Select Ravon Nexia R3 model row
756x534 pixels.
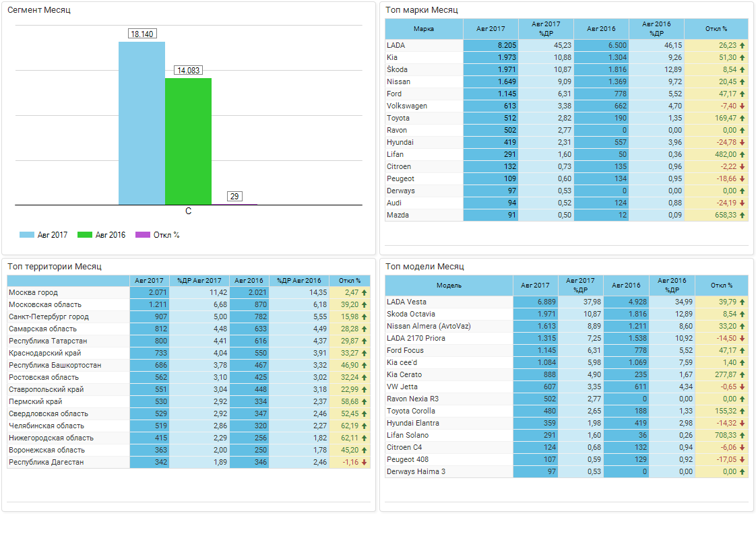(x=567, y=399)
